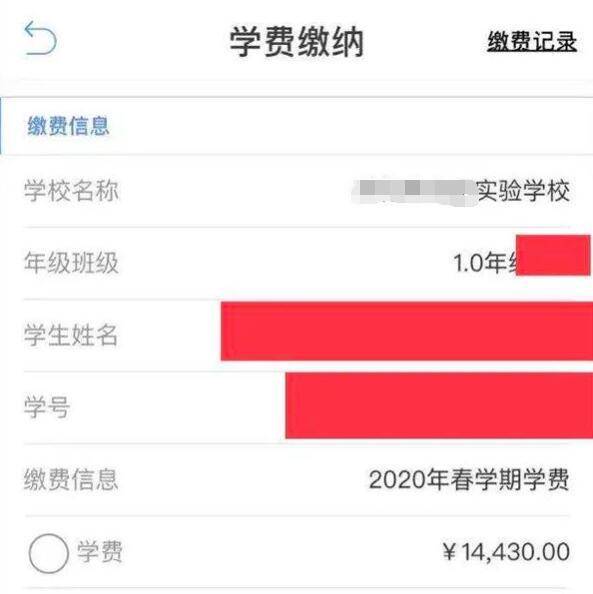Screen dimensions: 593x594
Task: Tap the 缴费信息 row label above 学费
Action: 71,480
